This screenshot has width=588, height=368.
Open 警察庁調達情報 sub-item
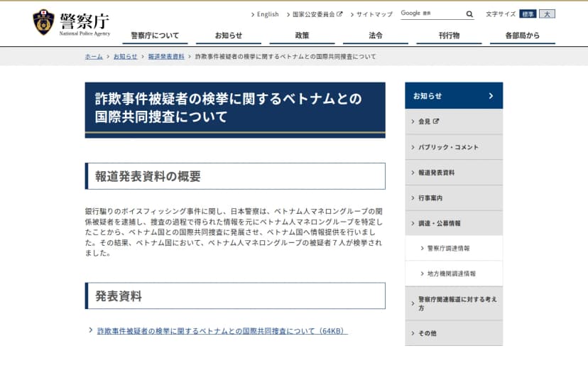tap(454, 249)
